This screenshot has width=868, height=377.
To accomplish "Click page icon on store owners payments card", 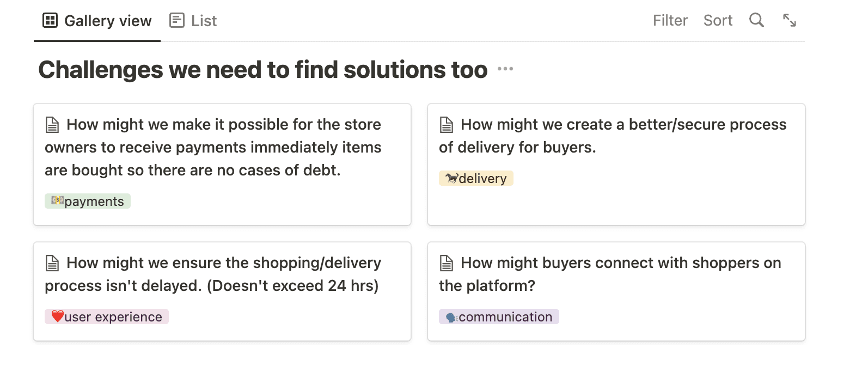I will tap(52, 125).
